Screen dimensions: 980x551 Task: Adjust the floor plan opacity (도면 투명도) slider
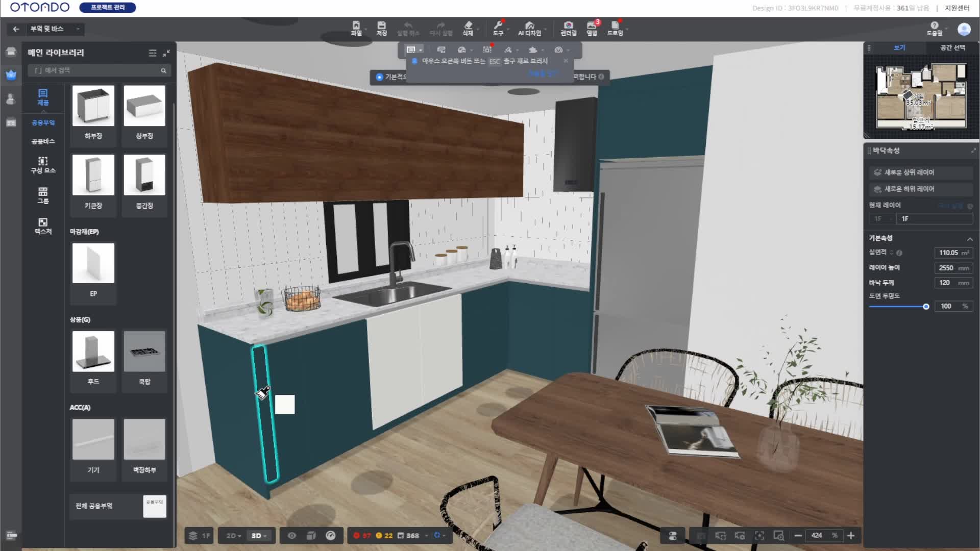926,307
